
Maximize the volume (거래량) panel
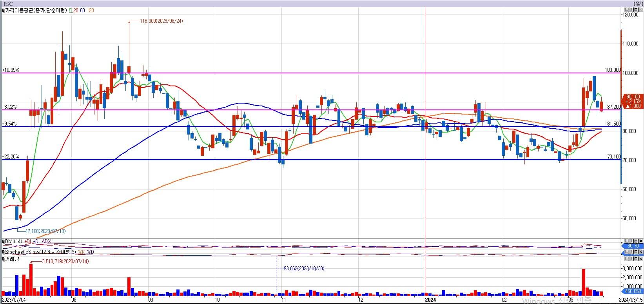coord(636,259)
